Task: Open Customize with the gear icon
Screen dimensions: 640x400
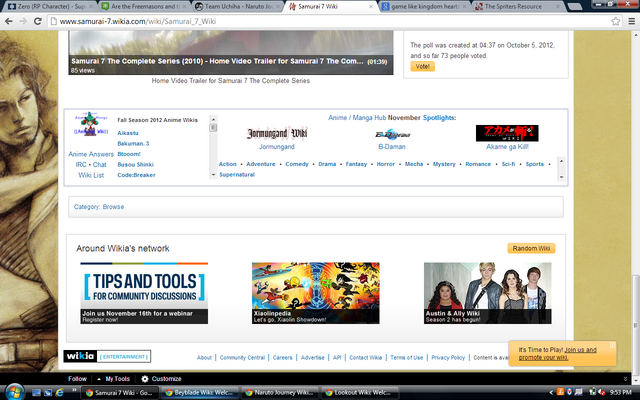Action: tap(161, 379)
